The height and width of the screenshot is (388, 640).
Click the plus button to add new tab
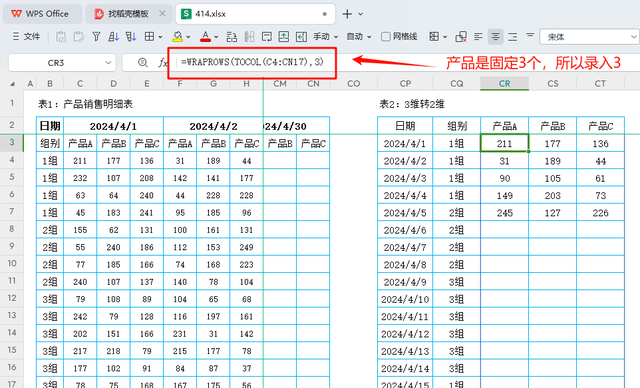click(x=347, y=14)
